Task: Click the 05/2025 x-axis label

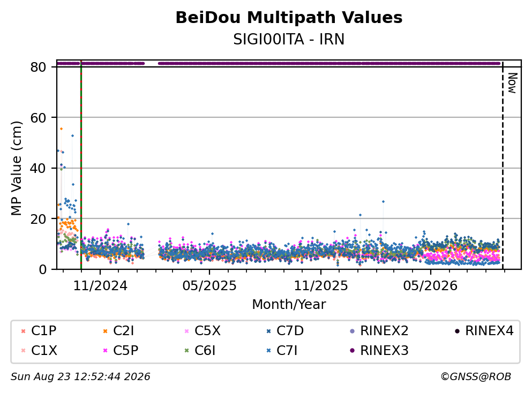Action: (209, 286)
